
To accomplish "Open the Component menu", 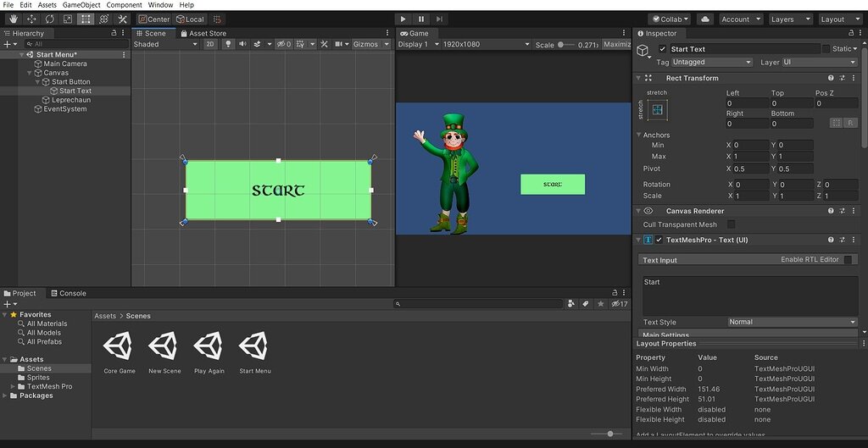I will point(124,5).
